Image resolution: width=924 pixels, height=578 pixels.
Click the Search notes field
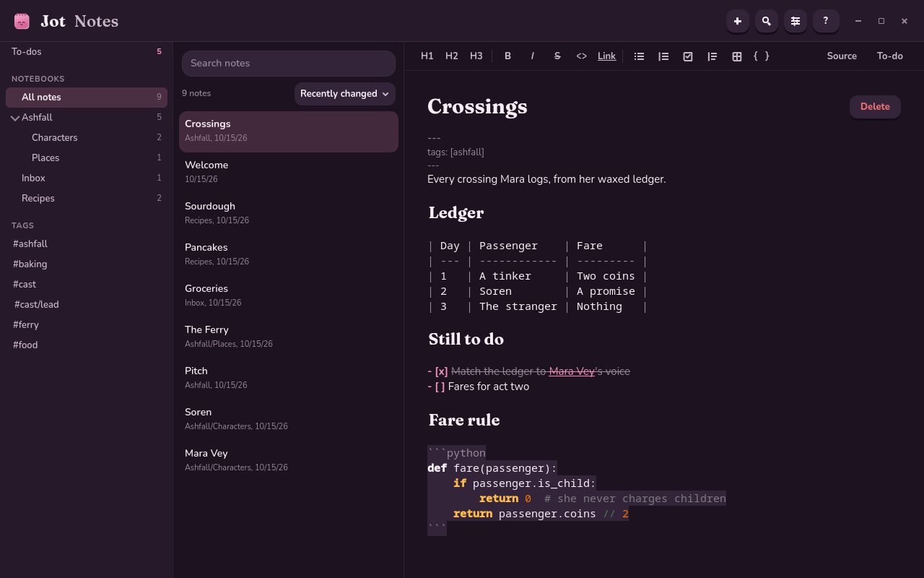[289, 64]
